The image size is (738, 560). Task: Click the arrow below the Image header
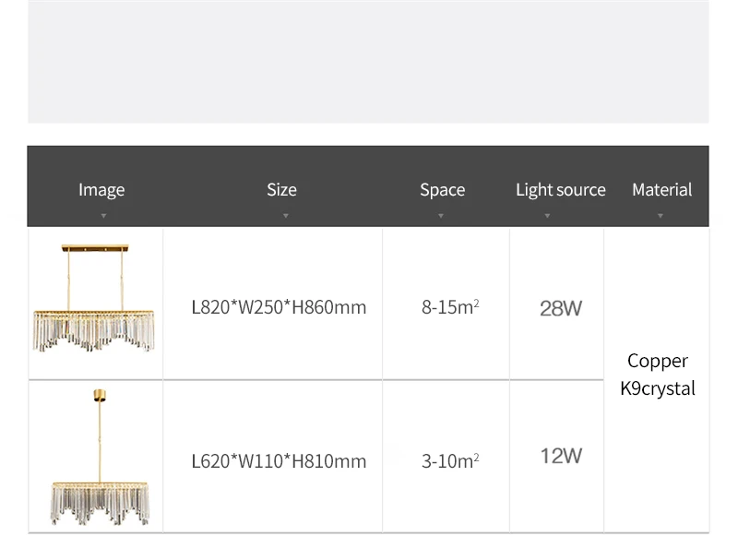(x=103, y=216)
